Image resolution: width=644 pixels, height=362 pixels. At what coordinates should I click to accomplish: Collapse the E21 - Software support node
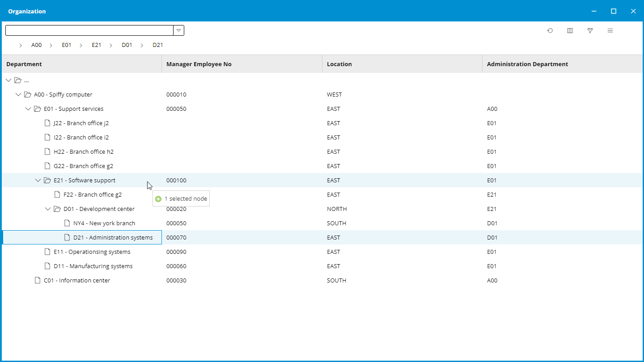38,180
